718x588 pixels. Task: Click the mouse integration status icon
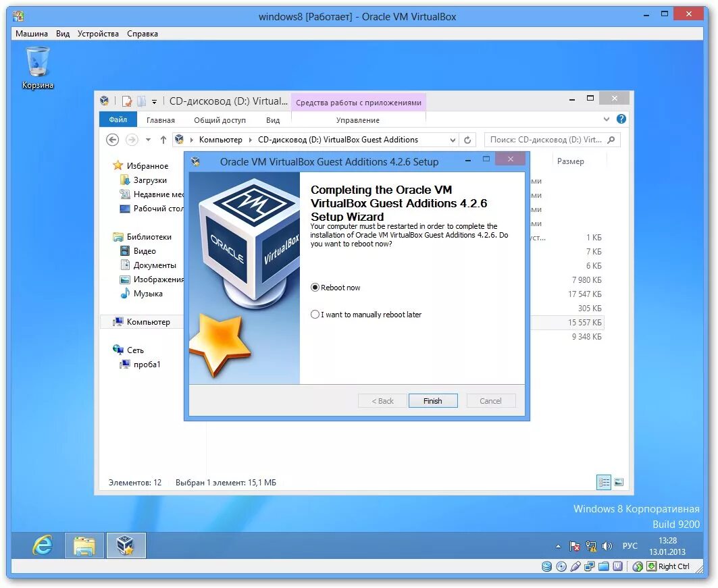pos(638,566)
